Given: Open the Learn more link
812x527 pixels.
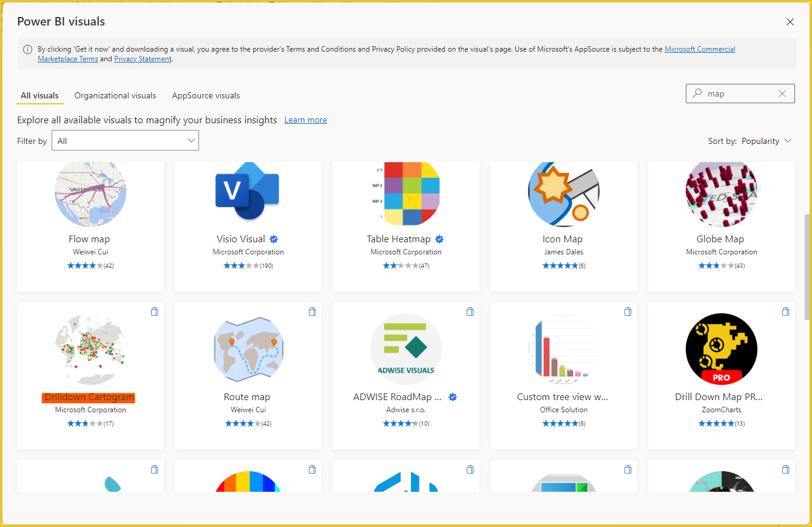Looking at the screenshot, I should pos(306,120).
